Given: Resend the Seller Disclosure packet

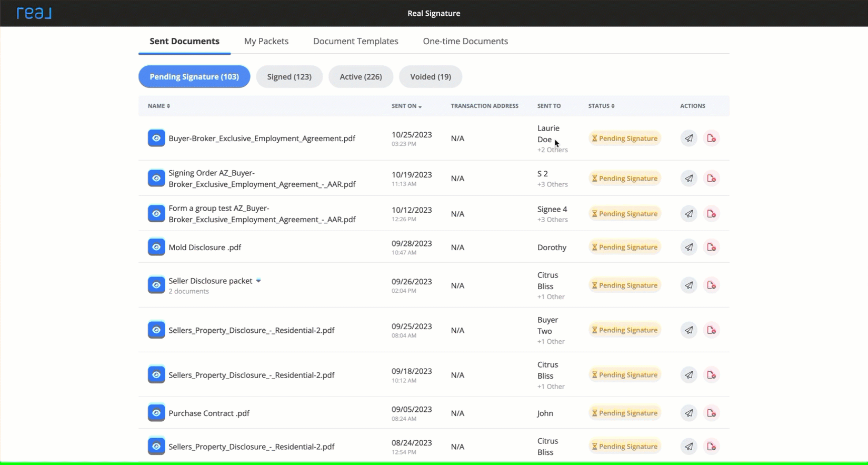Looking at the screenshot, I should tap(689, 285).
